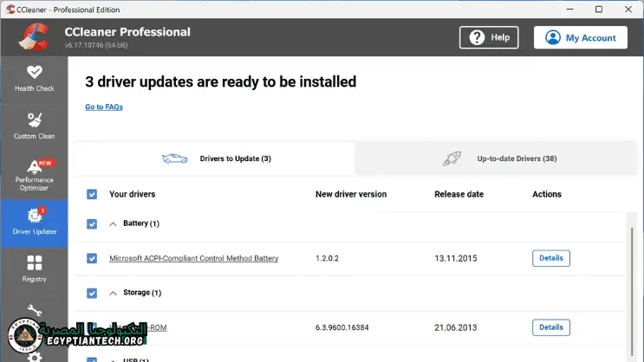Image resolution: width=644 pixels, height=362 pixels.
Task: Open Details for the 6.3.9600.16384 driver
Action: pos(550,327)
